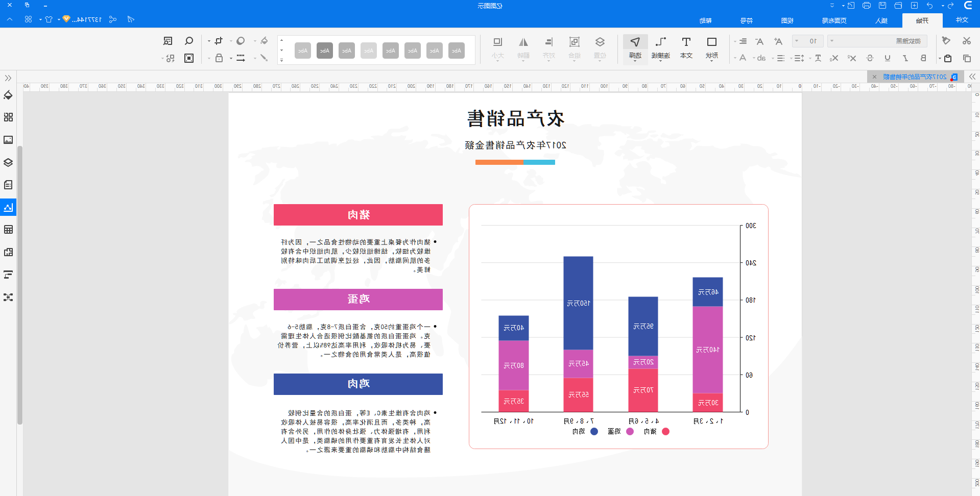
Task: Open the image panel in sidebar
Action: click(x=8, y=140)
